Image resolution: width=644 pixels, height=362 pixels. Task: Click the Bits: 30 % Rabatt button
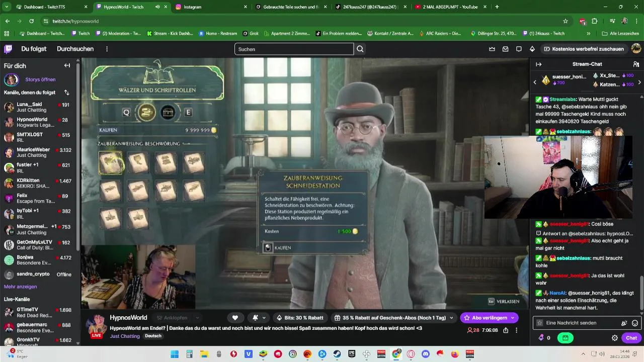coord(300,318)
